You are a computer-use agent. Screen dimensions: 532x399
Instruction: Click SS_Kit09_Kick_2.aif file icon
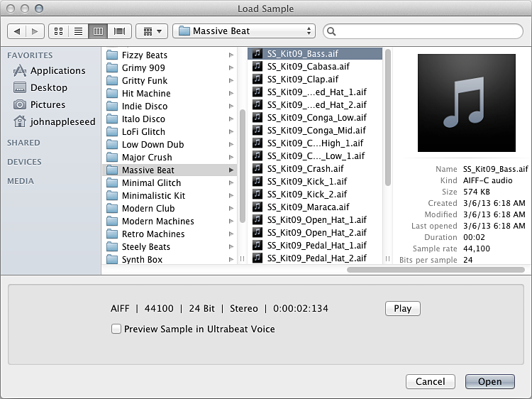coord(257,195)
